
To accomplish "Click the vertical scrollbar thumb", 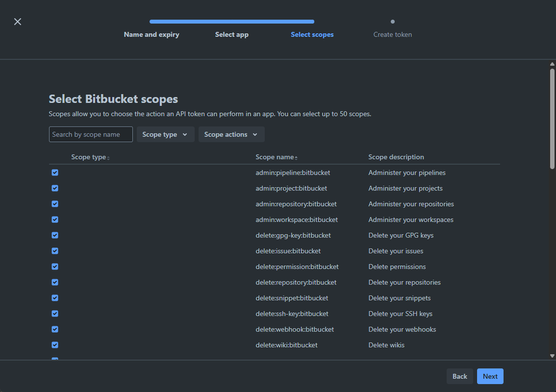I will pyautogui.click(x=552, y=118).
